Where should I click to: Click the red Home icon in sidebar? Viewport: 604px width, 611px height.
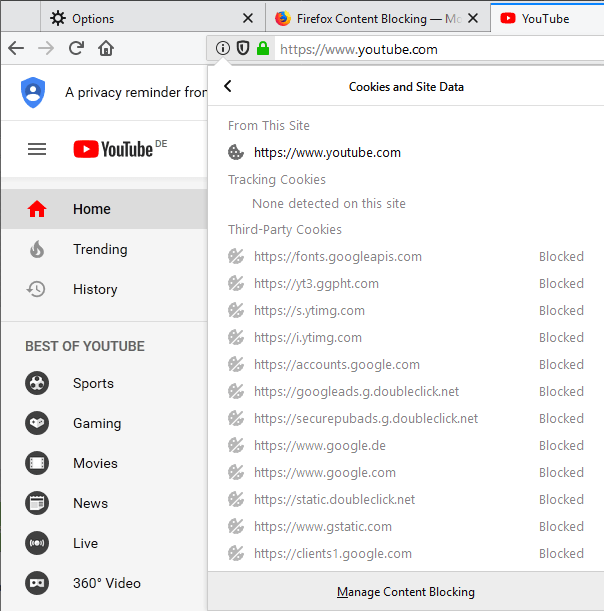click(37, 209)
